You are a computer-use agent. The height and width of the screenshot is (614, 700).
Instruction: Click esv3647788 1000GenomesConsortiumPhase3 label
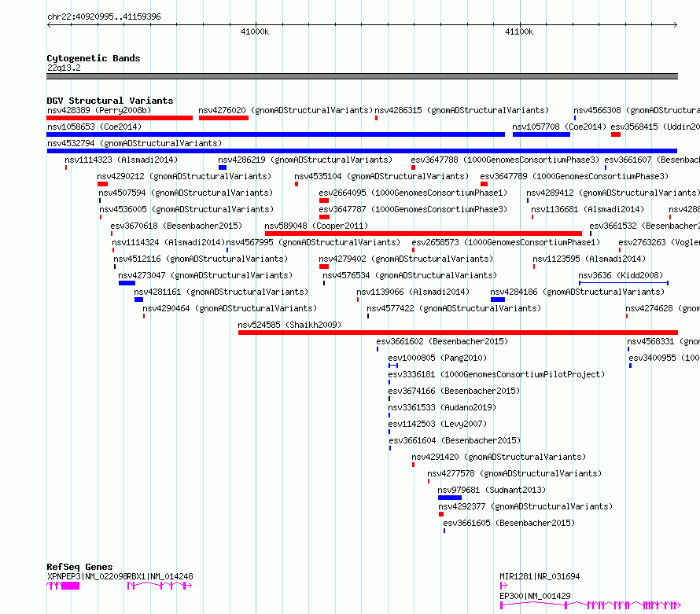click(x=505, y=160)
